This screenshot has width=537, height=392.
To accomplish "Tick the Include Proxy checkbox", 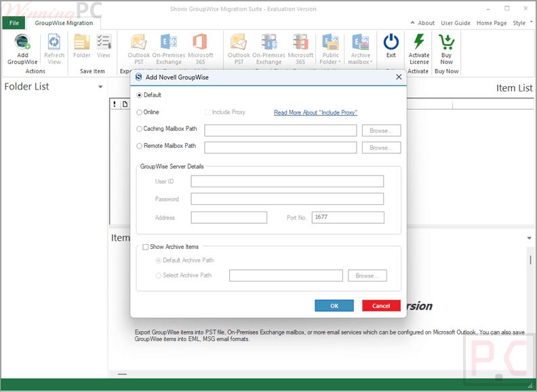I will (207, 113).
